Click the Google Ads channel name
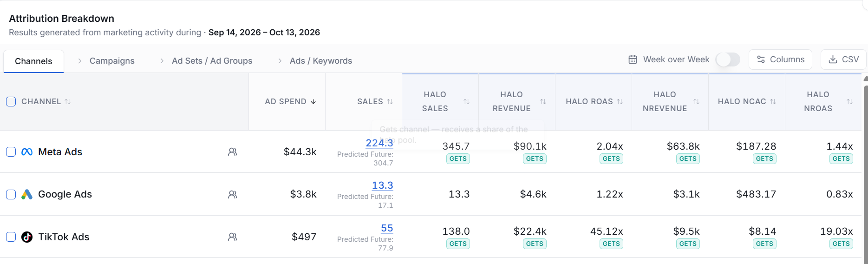The height and width of the screenshot is (264, 868). pyautogui.click(x=65, y=194)
